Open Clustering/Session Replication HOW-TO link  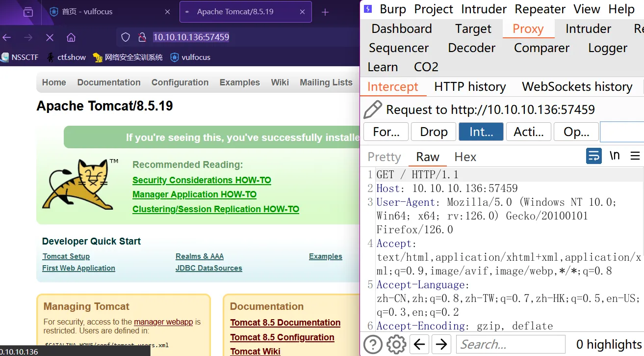coord(216,209)
